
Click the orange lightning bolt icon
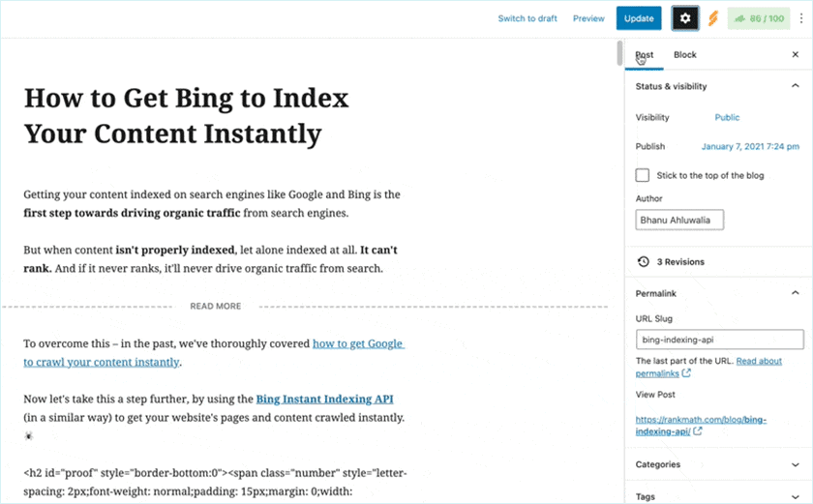pyautogui.click(x=713, y=18)
